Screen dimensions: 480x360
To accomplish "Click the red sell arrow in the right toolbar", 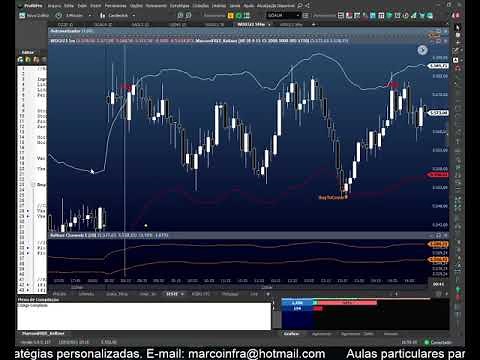I will 458,297.
